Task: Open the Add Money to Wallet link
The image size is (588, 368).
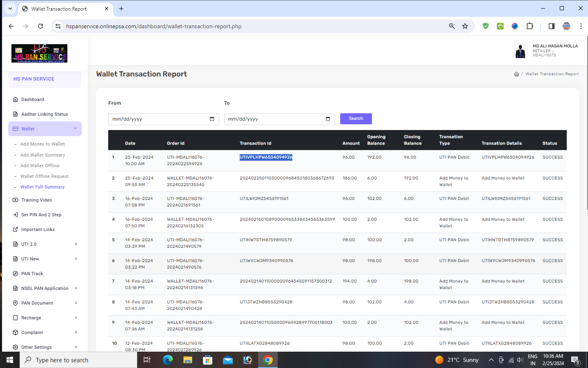Action: pos(42,144)
